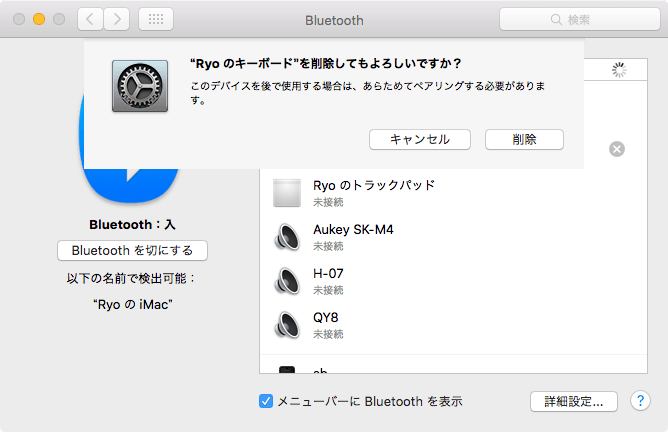Confirm removal with the 削除 button
The image size is (668, 432).
click(524, 139)
